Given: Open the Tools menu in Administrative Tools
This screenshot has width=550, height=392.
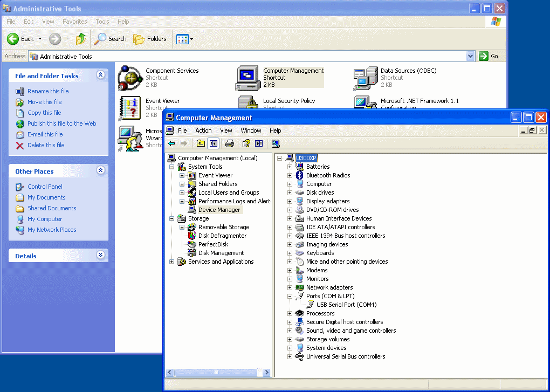Looking at the screenshot, I should point(102,22).
